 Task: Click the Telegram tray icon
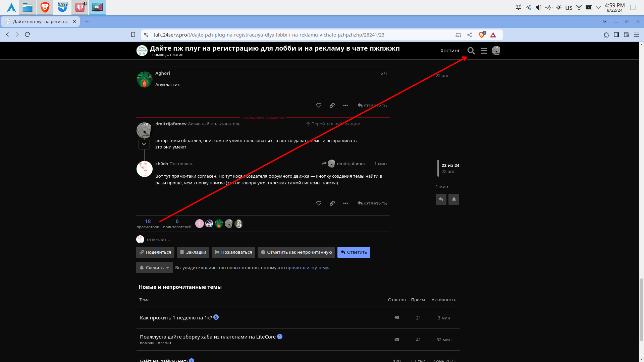529,7
